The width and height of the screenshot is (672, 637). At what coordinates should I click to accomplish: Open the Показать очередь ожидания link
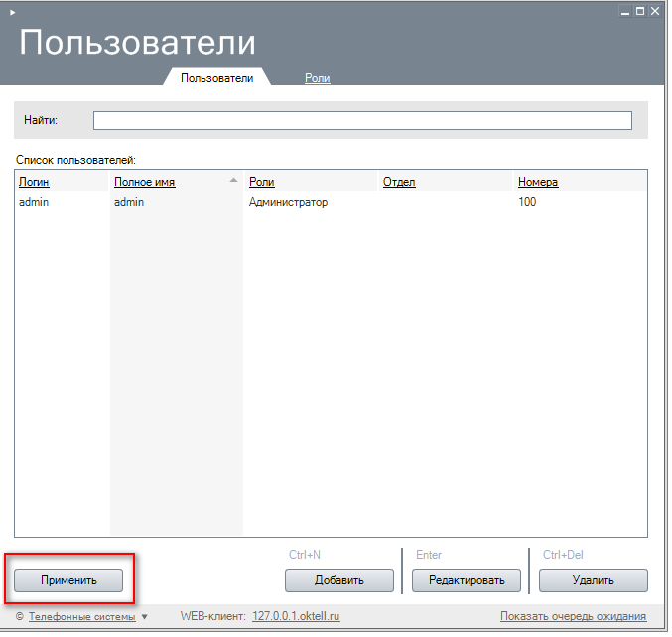[x=573, y=617]
